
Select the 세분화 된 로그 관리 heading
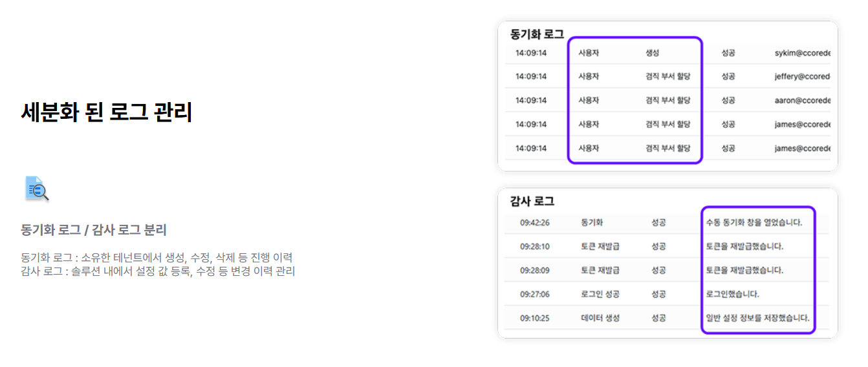coord(107,113)
